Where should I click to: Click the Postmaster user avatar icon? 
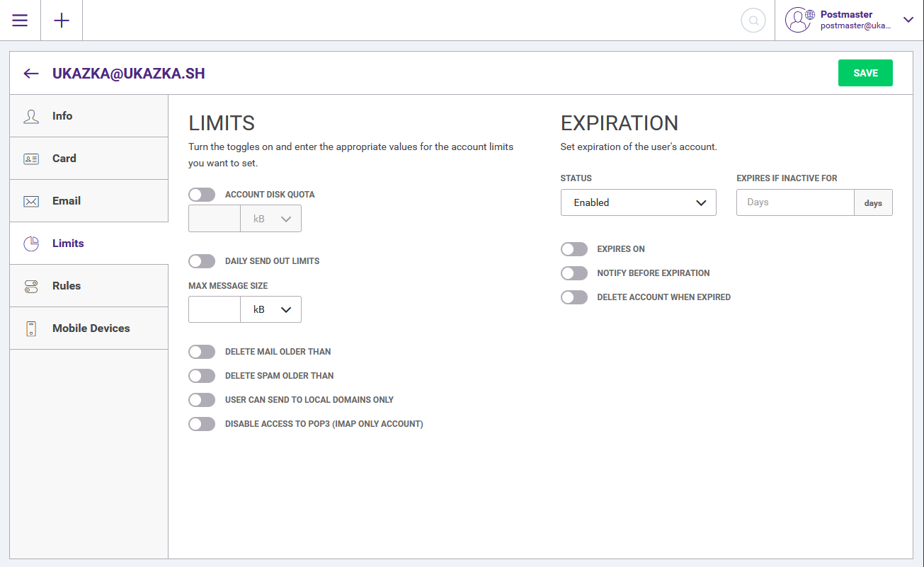[x=799, y=21]
